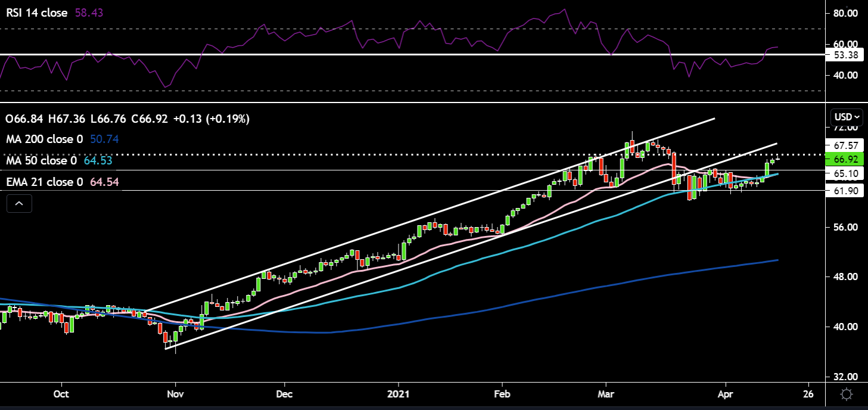Image resolution: width=868 pixels, height=410 pixels.
Task: Open the USD currency dropdown
Action: [x=847, y=117]
